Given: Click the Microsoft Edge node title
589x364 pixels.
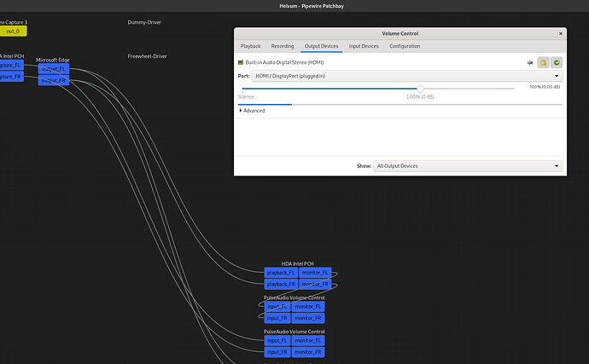Looking at the screenshot, I should pos(53,60).
